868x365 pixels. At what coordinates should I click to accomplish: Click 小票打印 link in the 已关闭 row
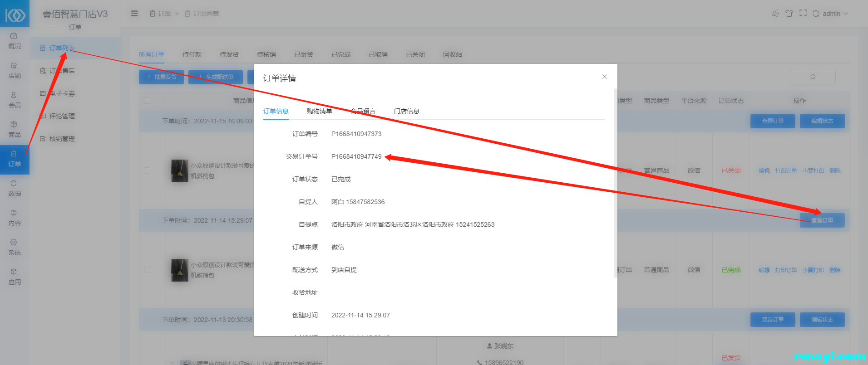(x=813, y=171)
